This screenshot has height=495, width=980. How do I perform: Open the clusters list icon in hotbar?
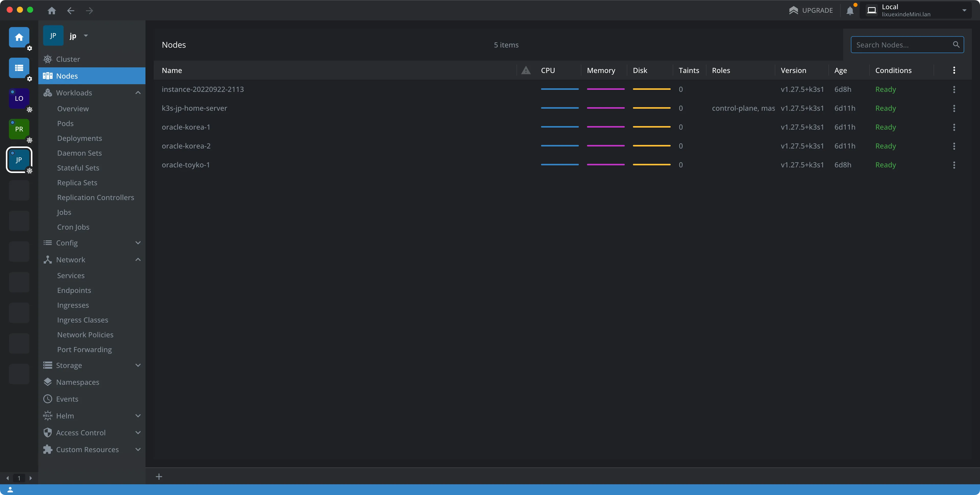tap(19, 68)
